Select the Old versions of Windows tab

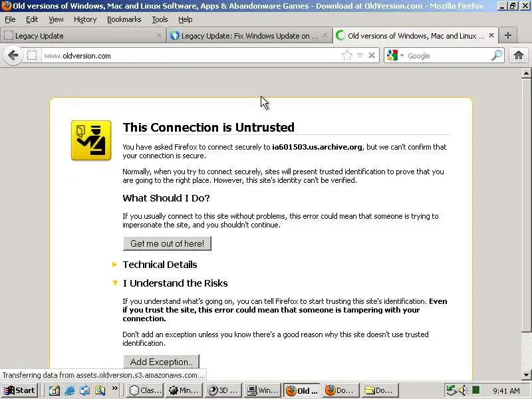coord(415,36)
